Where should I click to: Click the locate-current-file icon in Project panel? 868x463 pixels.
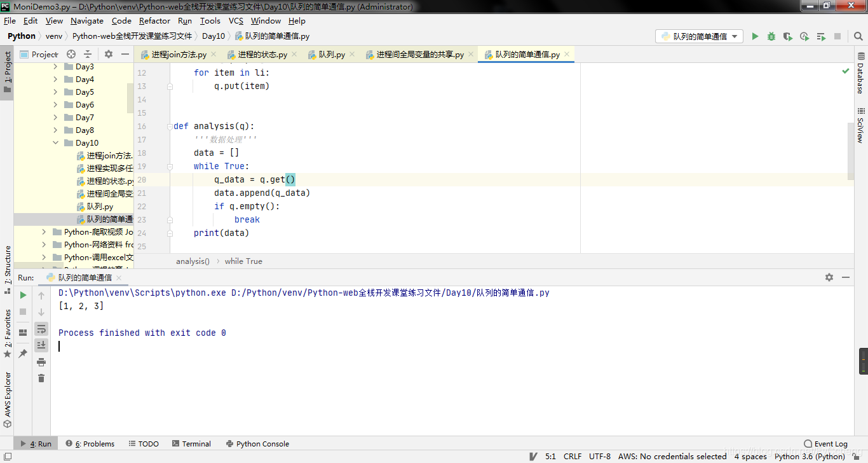(x=71, y=54)
